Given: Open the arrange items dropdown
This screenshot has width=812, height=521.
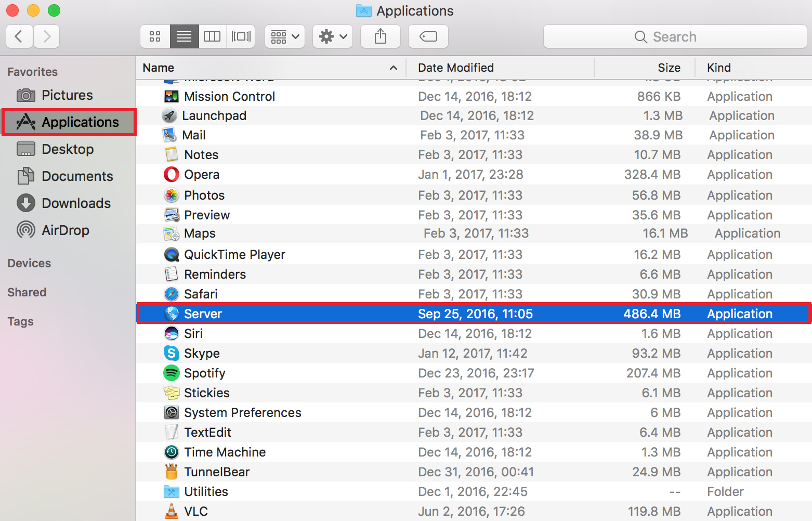Looking at the screenshot, I should (x=284, y=36).
